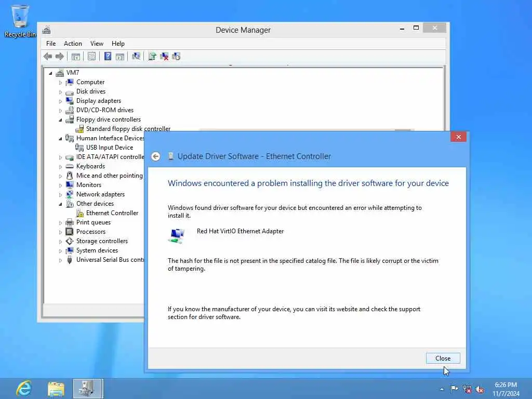Click the Forward toolbar arrow in Device Manager

pos(60,56)
